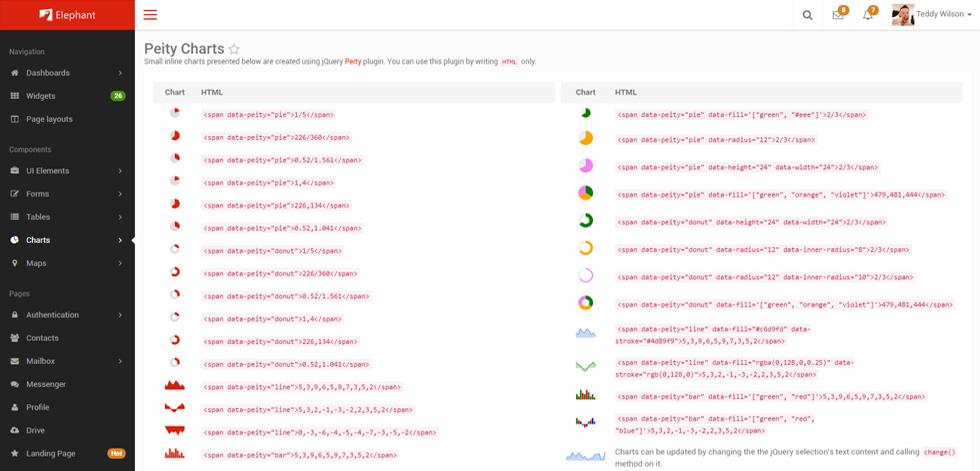Open mail notifications envelope icon
The width and height of the screenshot is (980, 471).
(x=838, y=16)
